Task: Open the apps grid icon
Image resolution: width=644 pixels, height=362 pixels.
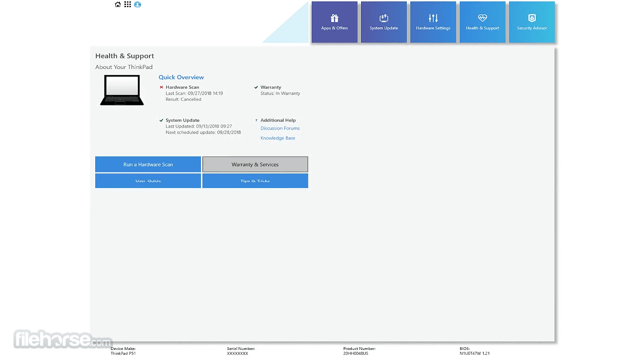Action: tap(128, 4)
